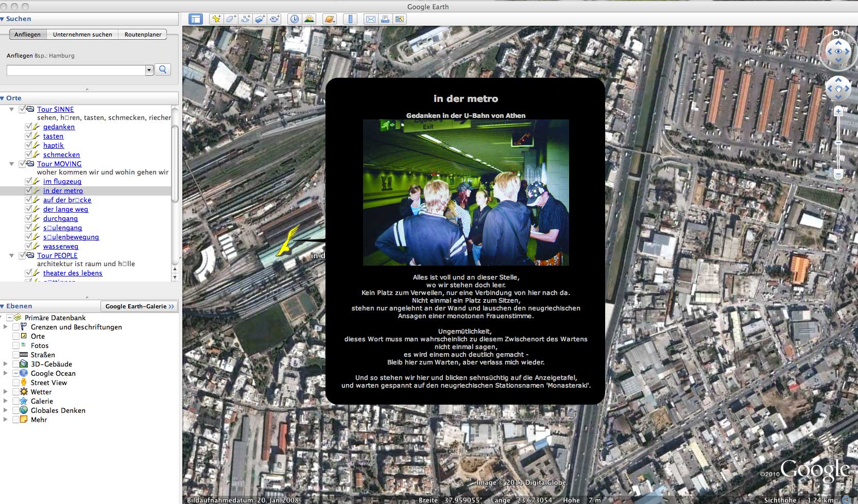
Task: Open the 'der lange weg' placemark link
Action: (x=65, y=209)
